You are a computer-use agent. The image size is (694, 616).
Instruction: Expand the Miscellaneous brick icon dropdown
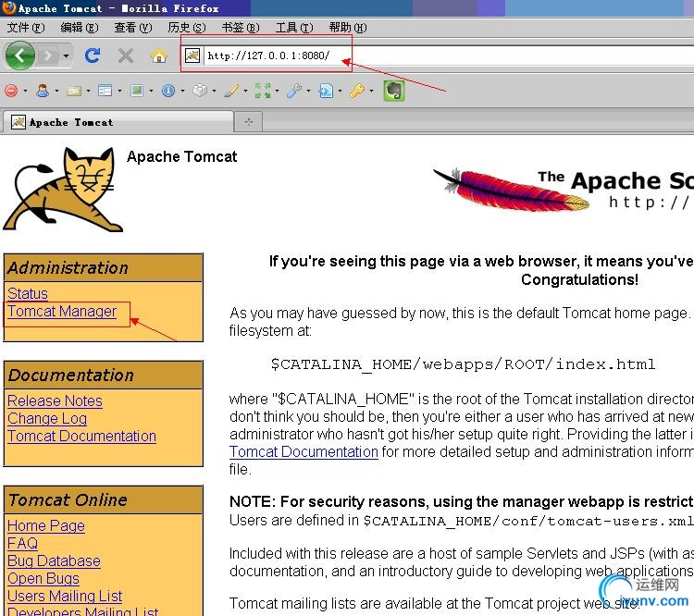[215, 92]
